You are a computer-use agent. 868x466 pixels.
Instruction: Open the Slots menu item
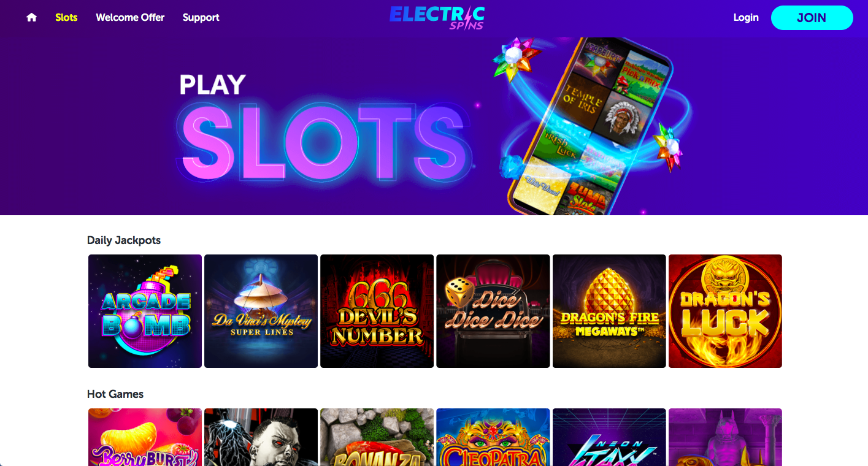point(66,18)
